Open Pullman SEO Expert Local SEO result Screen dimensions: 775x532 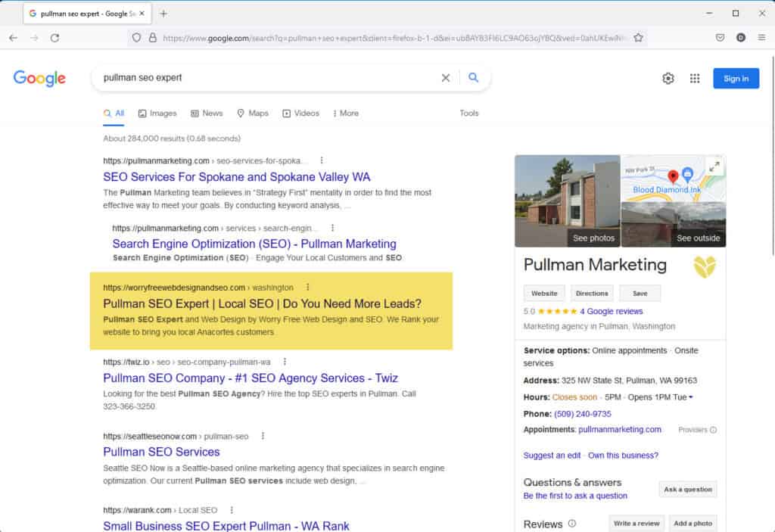tap(262, 303)
